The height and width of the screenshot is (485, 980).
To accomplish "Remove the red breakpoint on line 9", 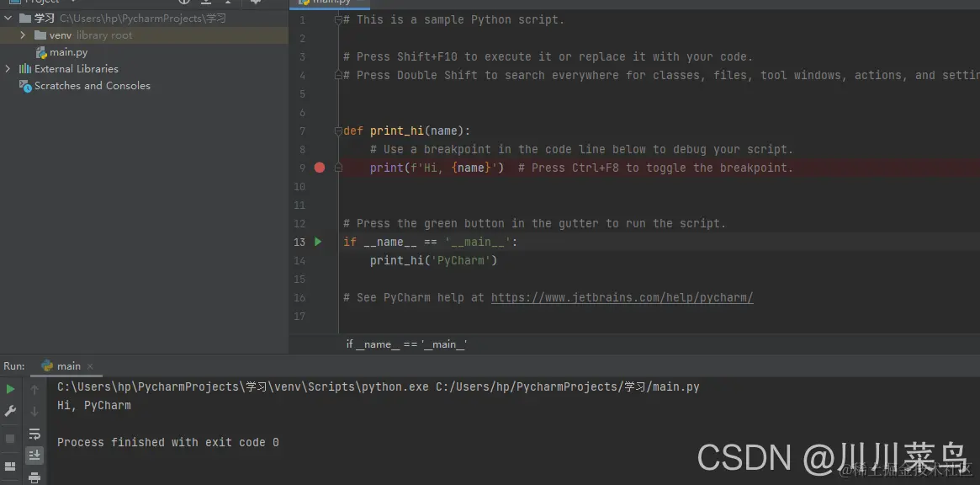I will coord(320,168).
